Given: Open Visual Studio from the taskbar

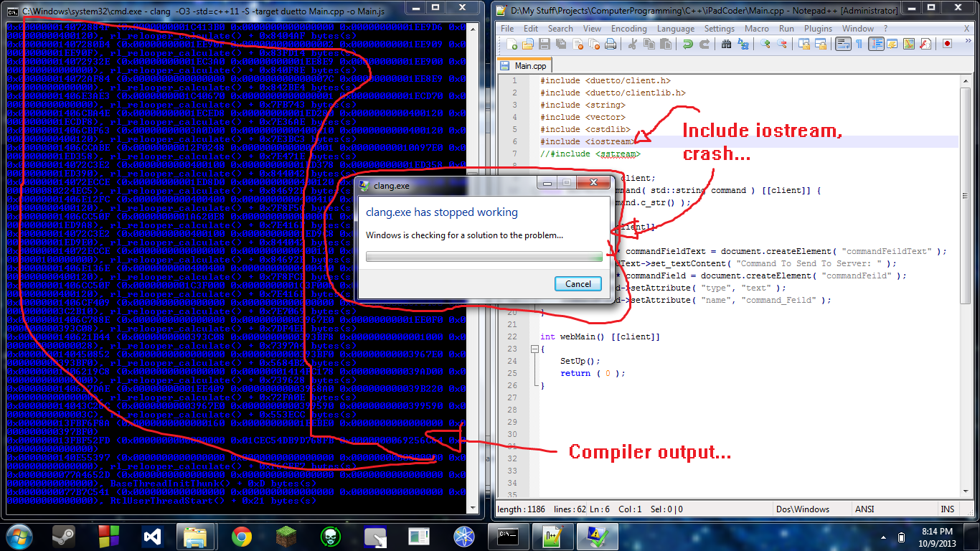Looking at the screenshot, I should [x=151, y=537].
